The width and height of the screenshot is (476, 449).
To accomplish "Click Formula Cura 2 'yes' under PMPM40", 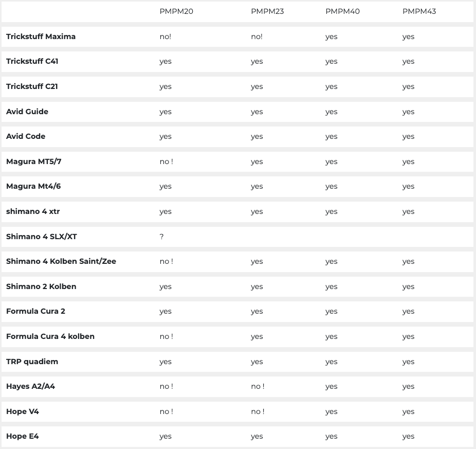I will tap(331, 311).
